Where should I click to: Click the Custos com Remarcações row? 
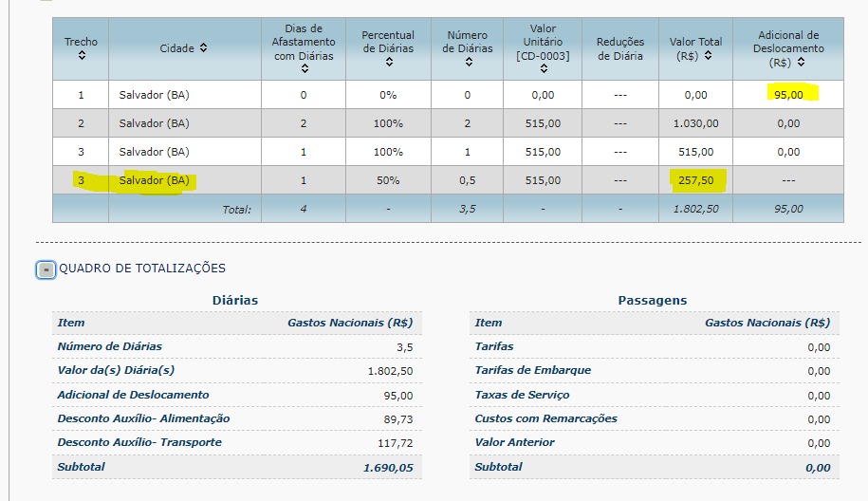click(x=655, y=419)
